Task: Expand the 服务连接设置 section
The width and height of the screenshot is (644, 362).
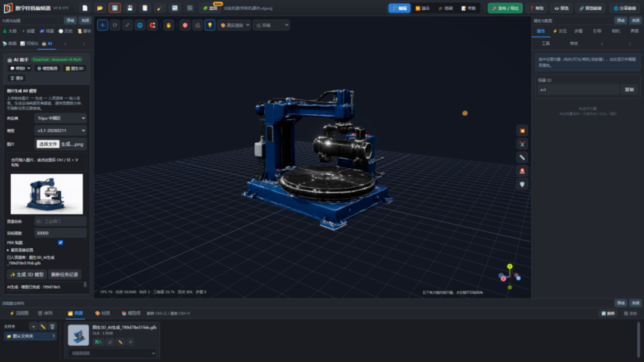Action: coord(20,250)
